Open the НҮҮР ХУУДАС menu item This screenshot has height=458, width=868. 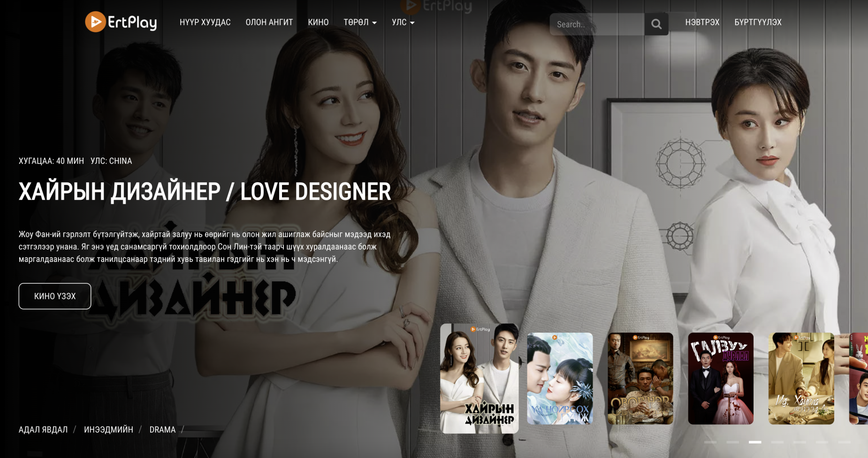(x=205, y=23)
